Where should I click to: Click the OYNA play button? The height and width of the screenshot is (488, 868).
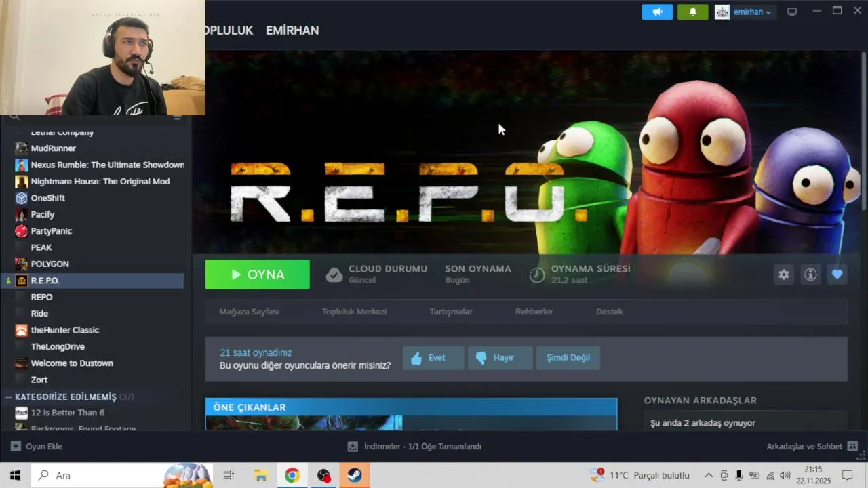coord(258,274)
